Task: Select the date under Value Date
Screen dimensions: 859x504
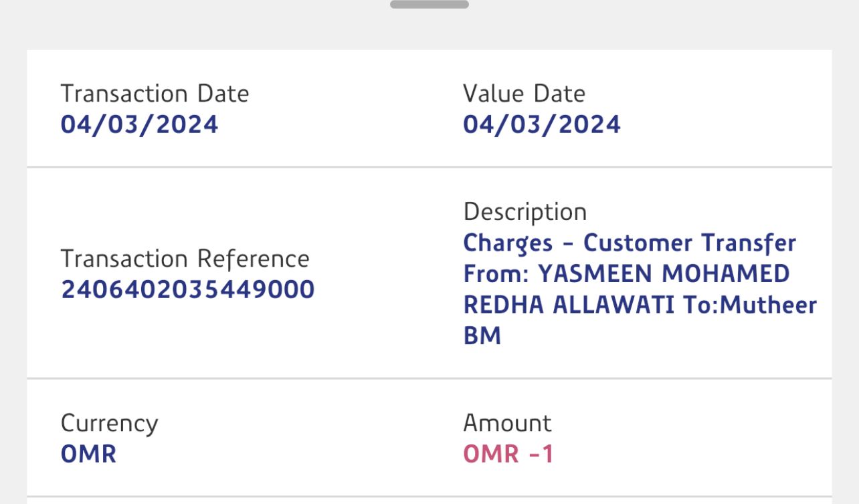Action: 541,125
